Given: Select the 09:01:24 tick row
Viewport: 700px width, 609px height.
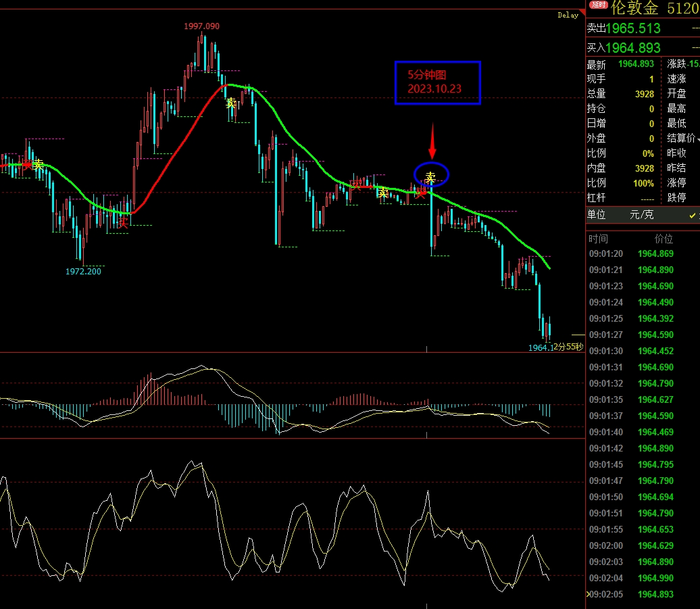Looking at the screenshot, I should point(643,302).
